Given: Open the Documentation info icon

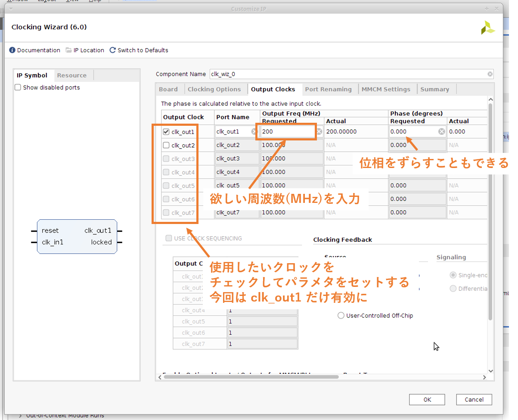Looking at the screenshot, I should (12, 50).
